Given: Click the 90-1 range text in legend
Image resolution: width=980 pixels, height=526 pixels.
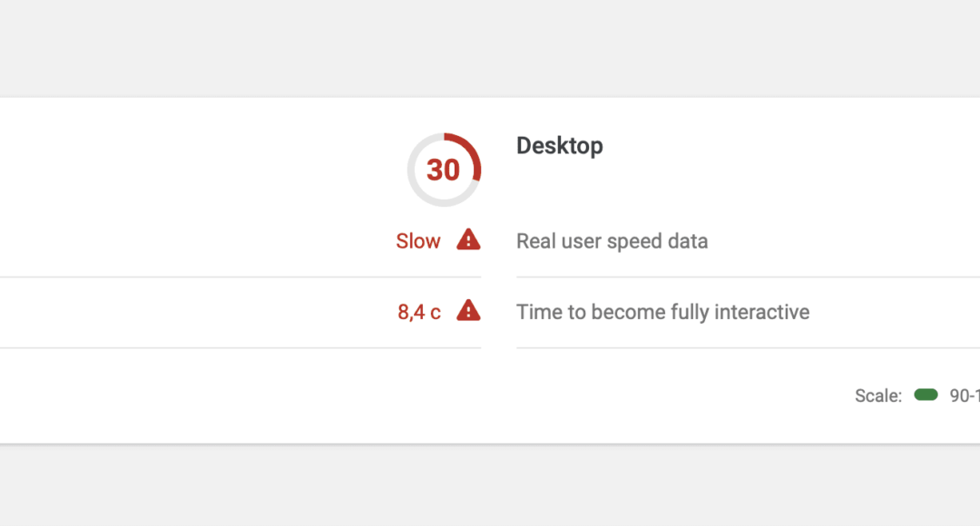Looking at the screenshot, I should [x=965, y=395].
